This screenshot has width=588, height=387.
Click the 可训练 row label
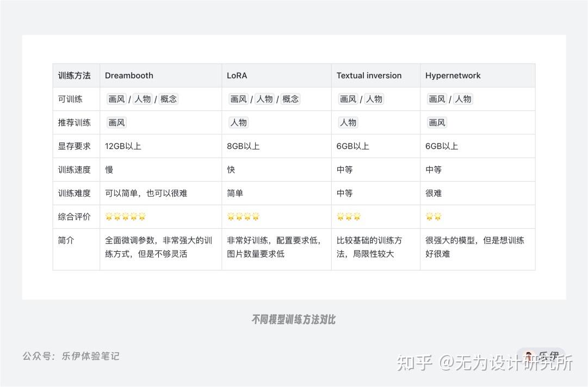click(x=70, y=99)
